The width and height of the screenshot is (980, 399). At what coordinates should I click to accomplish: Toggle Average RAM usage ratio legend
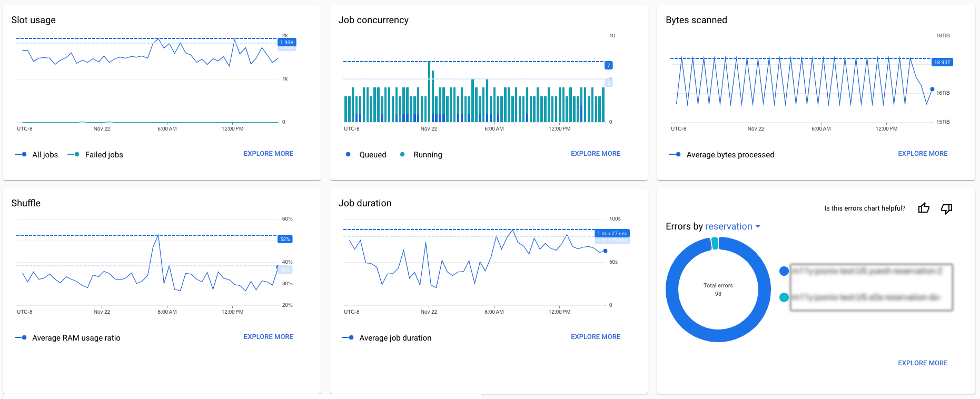point(68,338)
